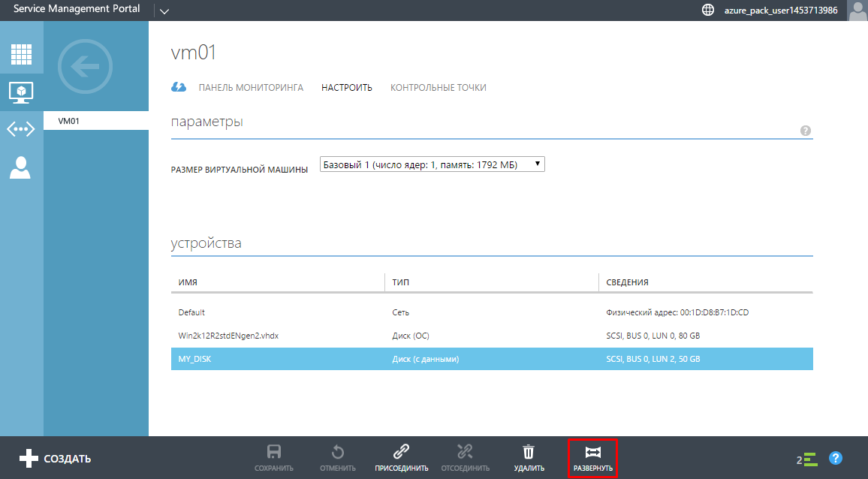Viewport: 868px width, 479px height.
Task: Open the virtual networks sidebar icon
Action: click(x=21, y=129)
